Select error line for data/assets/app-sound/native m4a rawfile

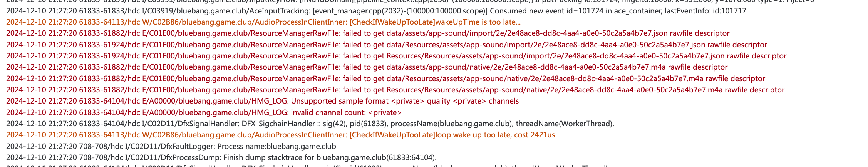click(x=367, y=67)
